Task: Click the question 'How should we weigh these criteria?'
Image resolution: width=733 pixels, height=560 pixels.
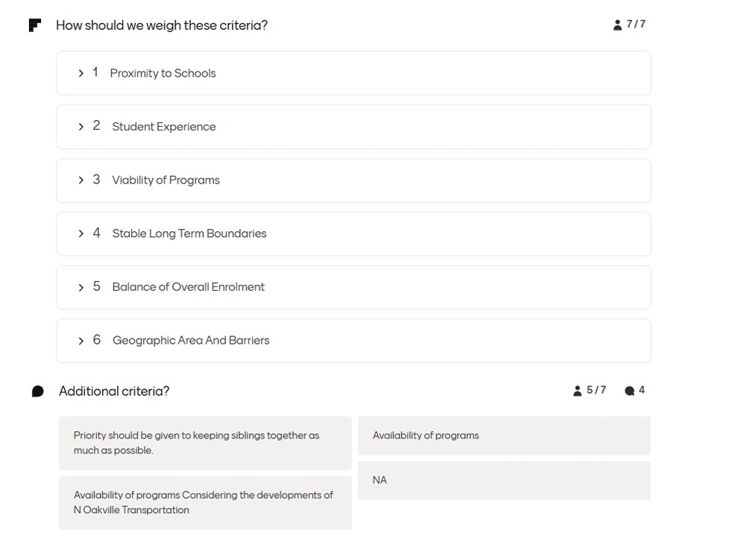Action: pos(161,25)
